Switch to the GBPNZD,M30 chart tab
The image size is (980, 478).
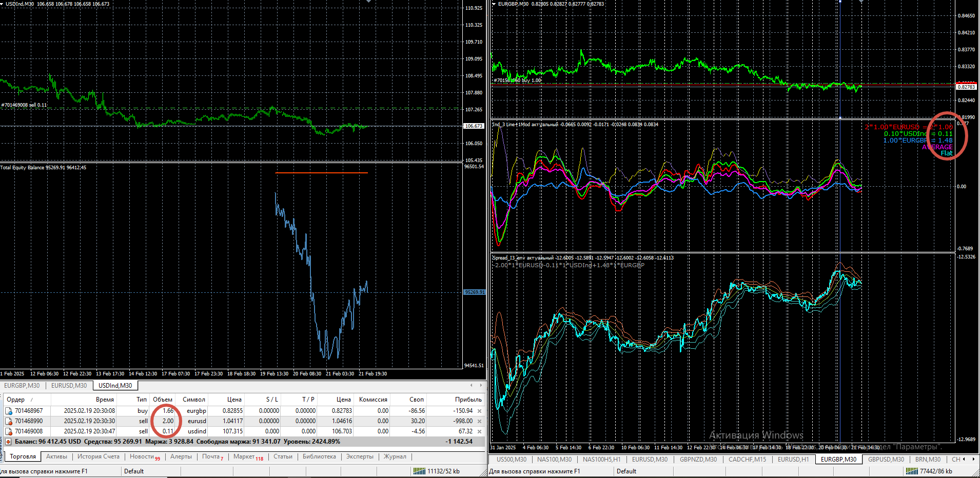698,459
